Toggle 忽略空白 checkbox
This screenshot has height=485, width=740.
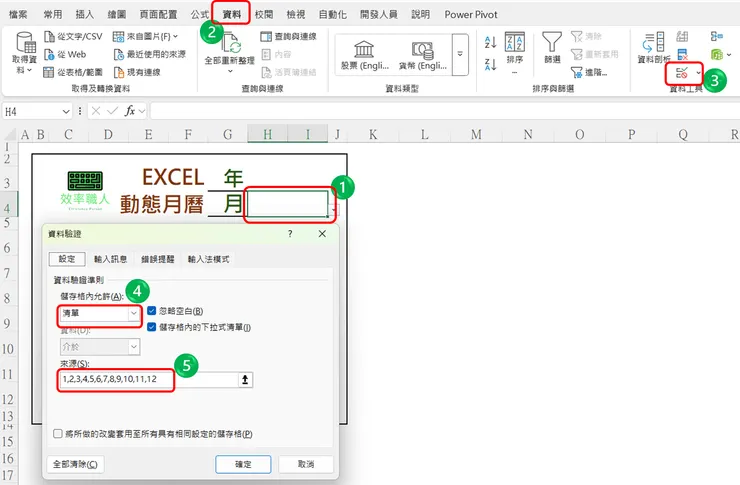point(151,311)
